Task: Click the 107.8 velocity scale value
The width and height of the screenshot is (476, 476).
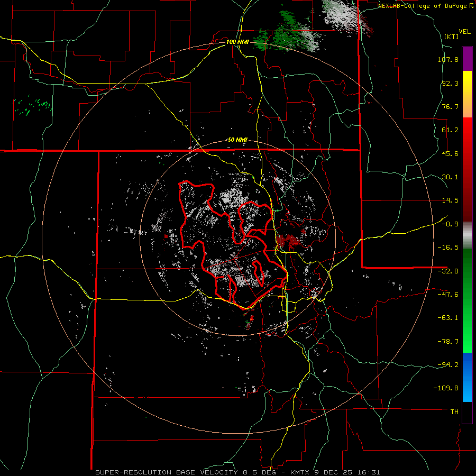Action: pos(448,59)
